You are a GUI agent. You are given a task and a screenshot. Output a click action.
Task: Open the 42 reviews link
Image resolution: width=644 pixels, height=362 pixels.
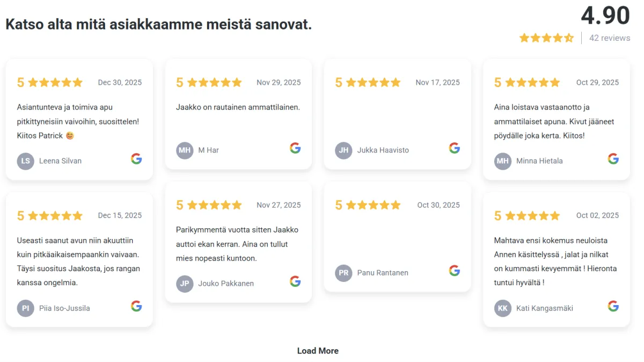(610, 38)
